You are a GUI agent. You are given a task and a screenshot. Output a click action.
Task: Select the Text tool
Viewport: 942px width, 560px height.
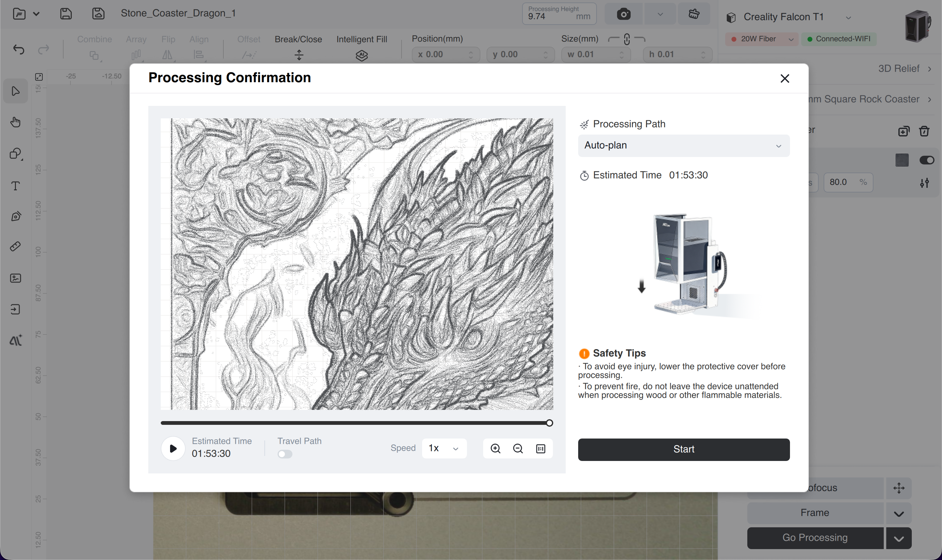pyautogui.click(x=16, y=185)
